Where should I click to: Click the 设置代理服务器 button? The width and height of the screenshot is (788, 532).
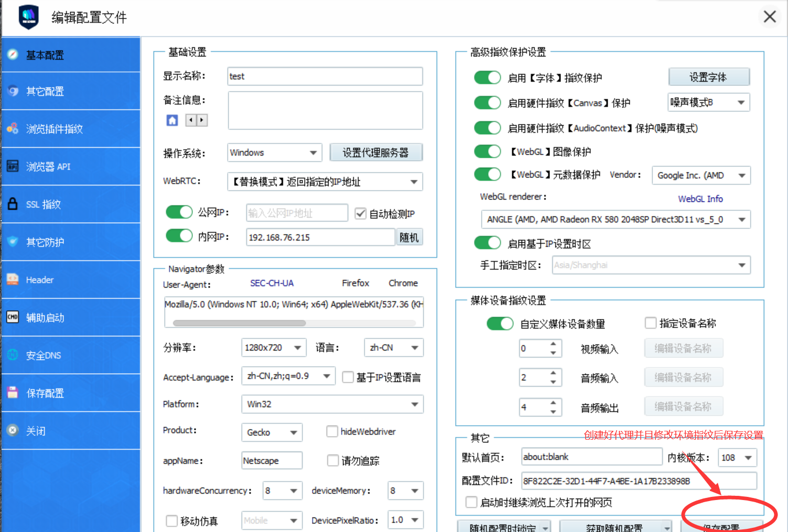click(x=376, y=152)
